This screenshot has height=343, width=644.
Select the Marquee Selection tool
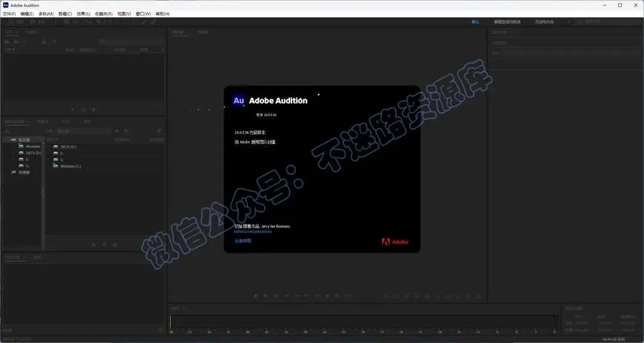[x=126, y=22]
